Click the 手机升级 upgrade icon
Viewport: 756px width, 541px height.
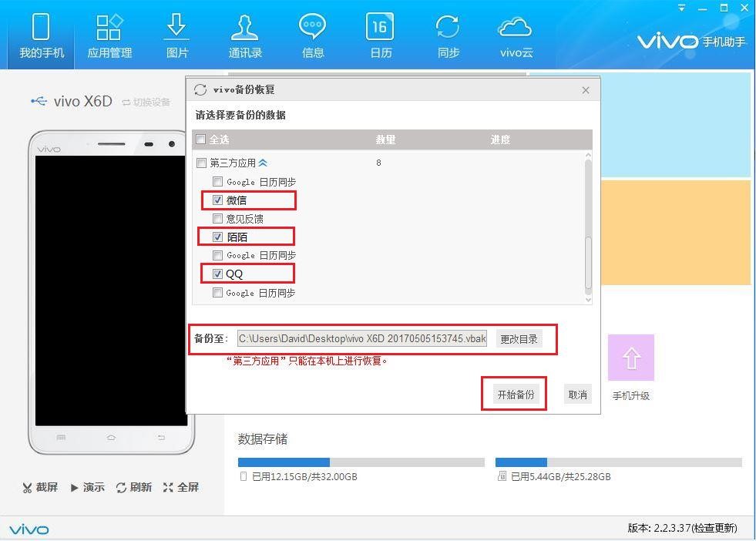pyautogui.click(x=630, y=358)
